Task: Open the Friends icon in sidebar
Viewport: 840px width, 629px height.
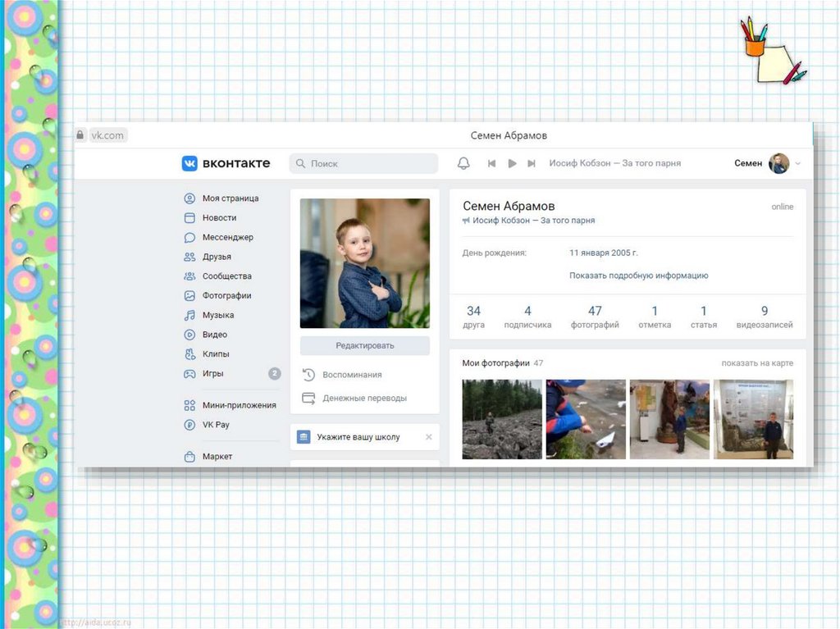Action: (x=189, y=257)
